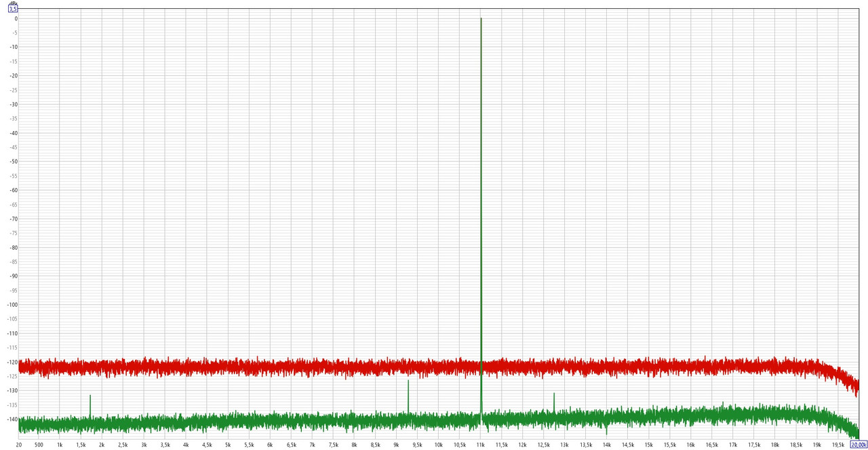Click the 0 label on the vertical axis
The width and height of the screenshot is (868, 450).
15,18
